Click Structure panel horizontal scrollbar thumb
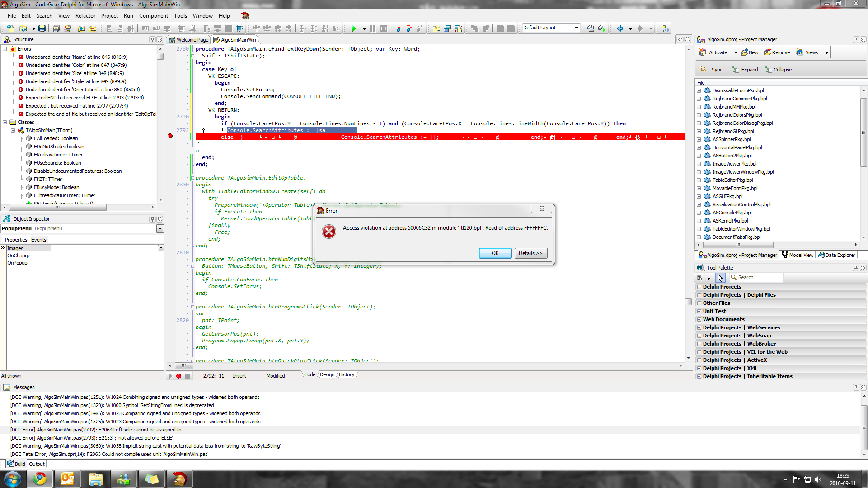The width and height of the screenshot is (868, 488). 58,207
